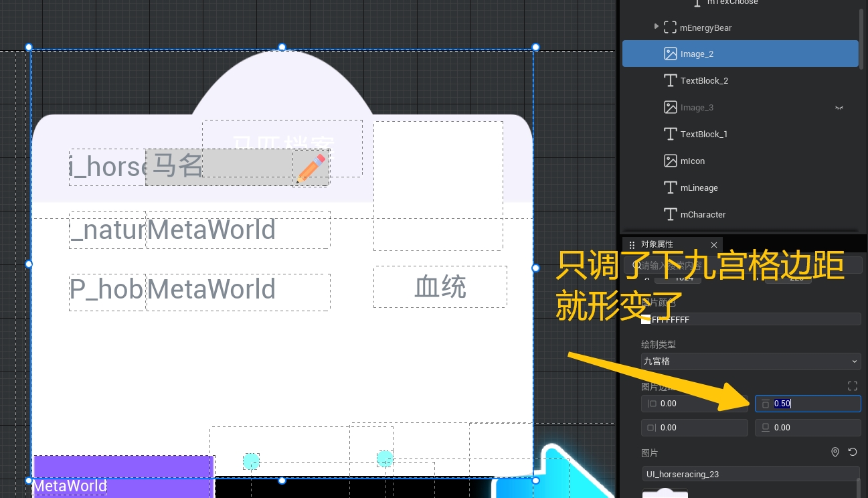Click the bottom-center selection handle
This screenshot has height=498, width=868.
(x=282, y=480)
